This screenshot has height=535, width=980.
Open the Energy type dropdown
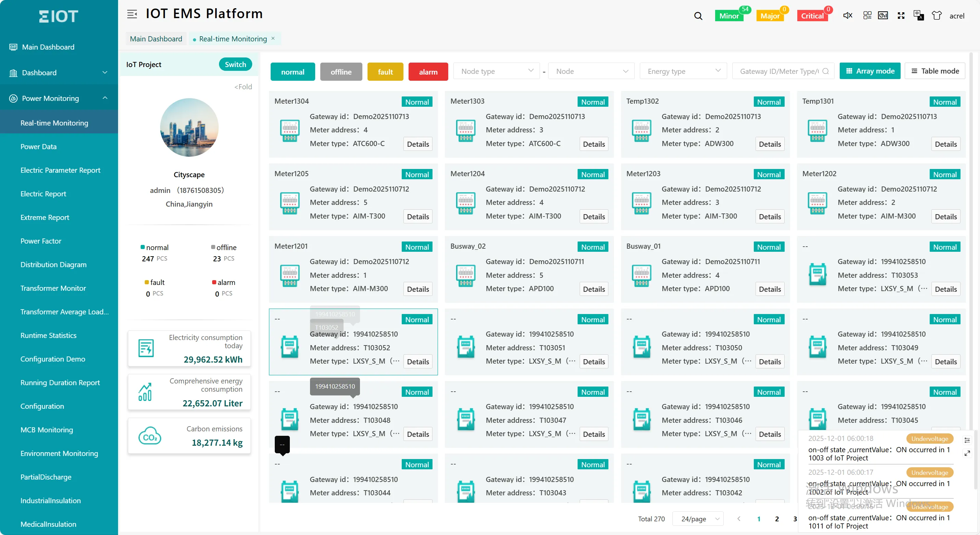[683, 71]
